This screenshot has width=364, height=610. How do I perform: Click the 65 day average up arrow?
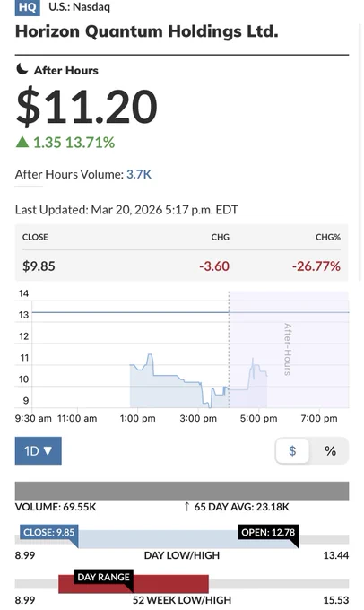click(x=186, y=507)
